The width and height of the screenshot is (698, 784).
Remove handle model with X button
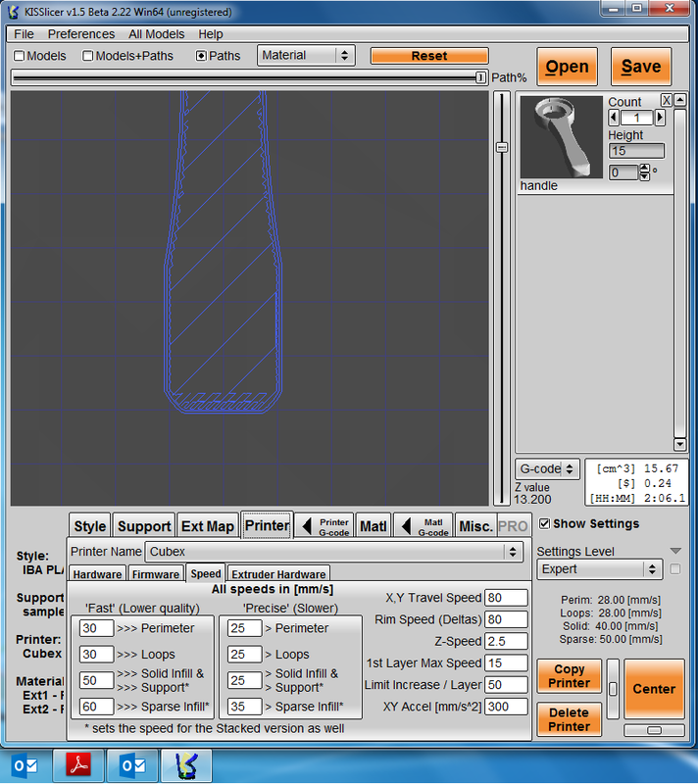click(666, 101)
